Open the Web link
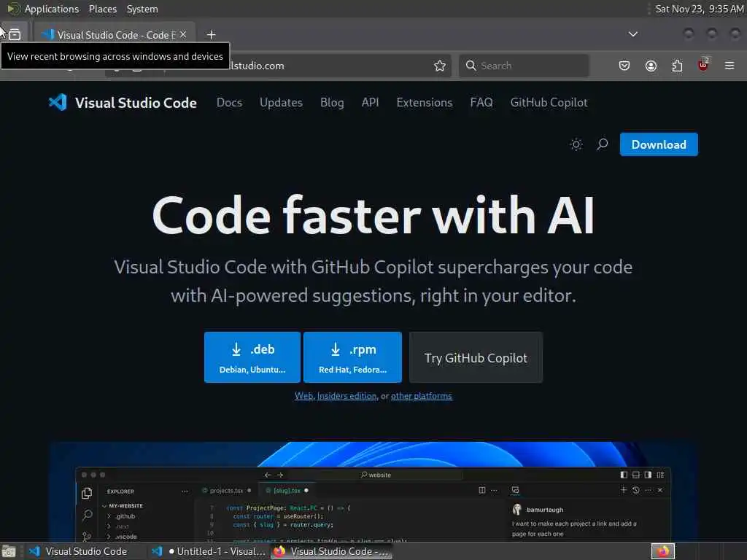Image resolution: width=747 pixels, height=560 pixels. (304, 396)
